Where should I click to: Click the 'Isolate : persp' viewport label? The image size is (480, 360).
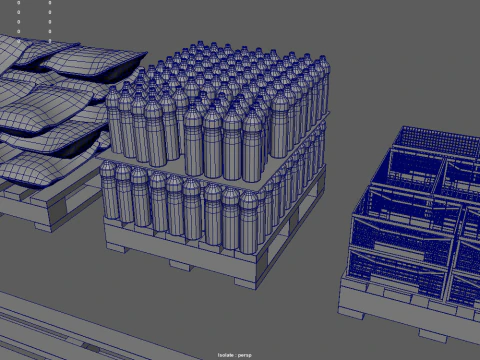(235, 355)
